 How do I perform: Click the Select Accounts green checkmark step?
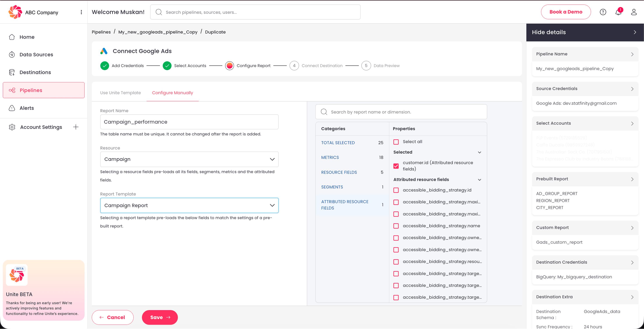click(x=167, y=66)
